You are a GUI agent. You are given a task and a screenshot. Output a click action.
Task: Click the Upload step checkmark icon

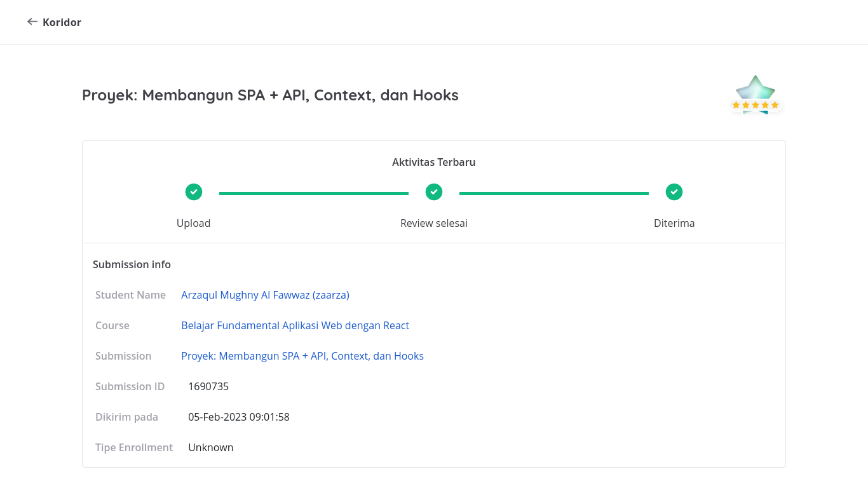[194, 192]
